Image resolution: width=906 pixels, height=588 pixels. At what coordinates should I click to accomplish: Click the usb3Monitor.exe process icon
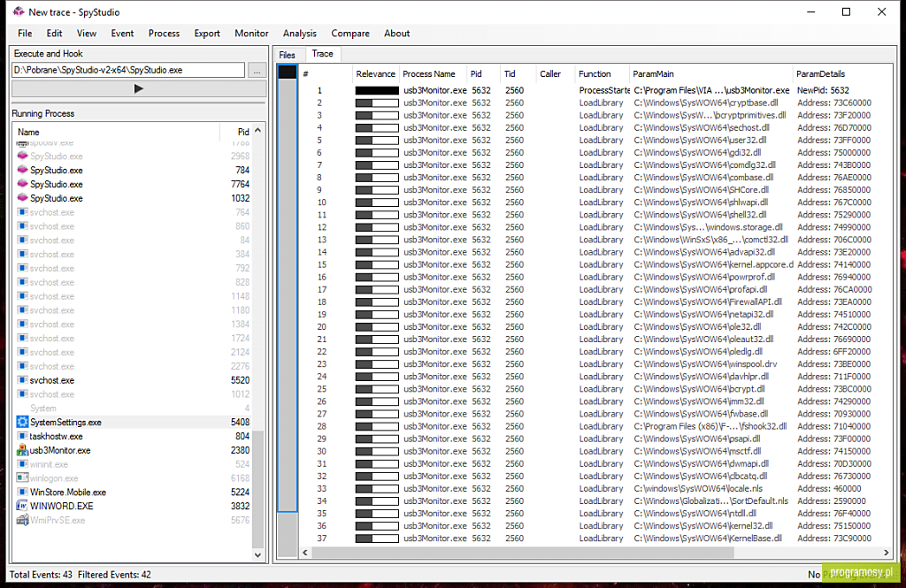22,450
